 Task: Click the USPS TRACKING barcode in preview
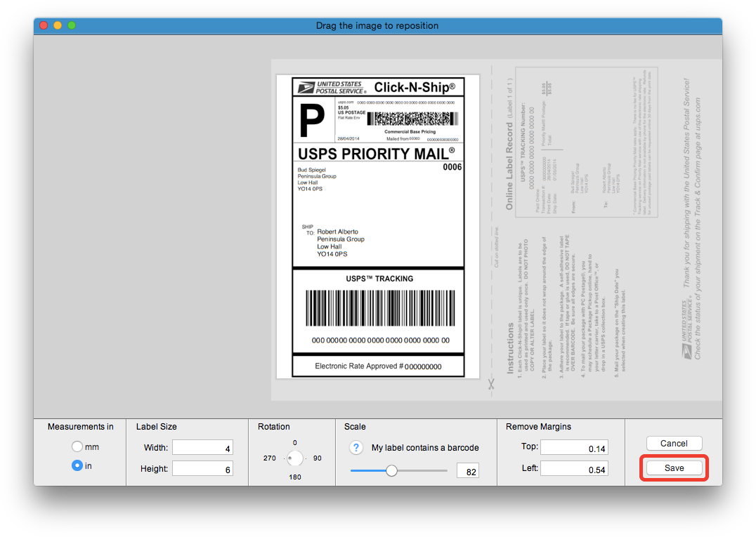pyautogui.click(x=380, y=308)
